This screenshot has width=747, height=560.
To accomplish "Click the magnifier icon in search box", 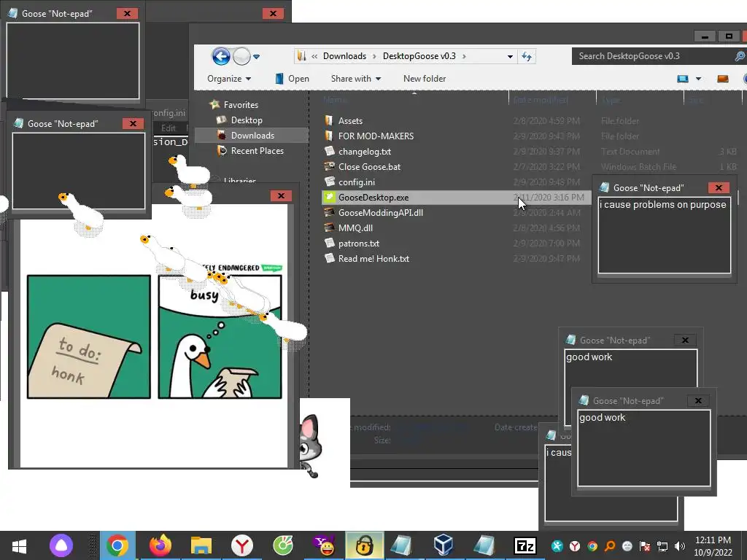I will (x=740, y=56).
